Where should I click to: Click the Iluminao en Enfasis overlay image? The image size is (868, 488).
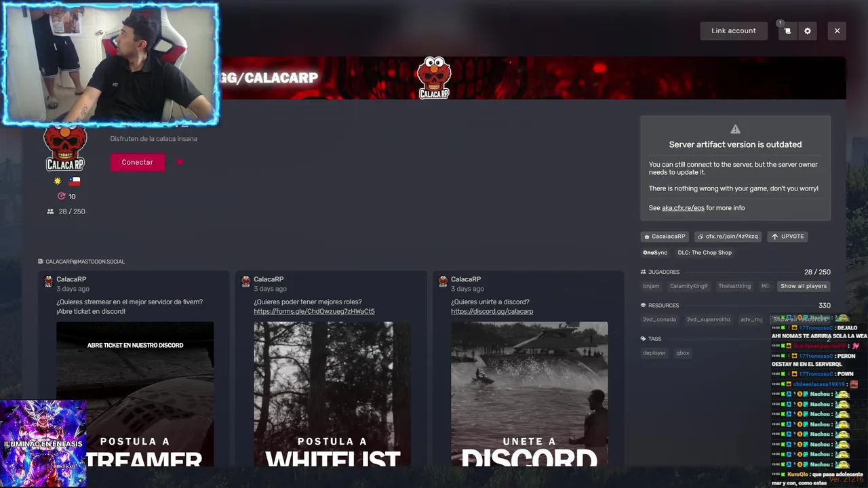(x=43, y=443)
